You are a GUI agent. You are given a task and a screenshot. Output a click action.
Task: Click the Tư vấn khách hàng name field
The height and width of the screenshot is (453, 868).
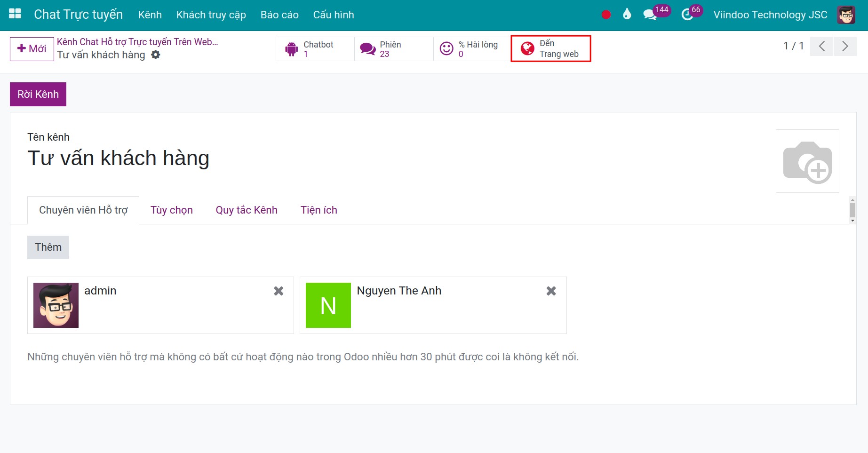coord(118,158)
